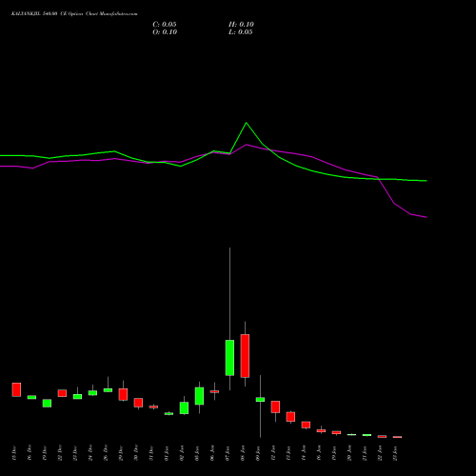Click the KALYANKJIL CE Options chart title
476x476 pixels.
point(74,14)
